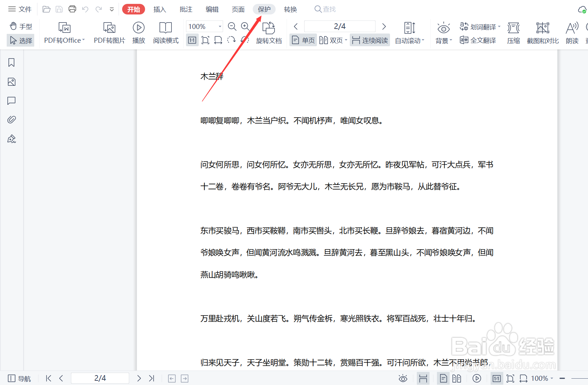The height and width of the screenshot is (385, 588).
Task: Open the thumbnails sidebar panel
Action: (12, 82)
